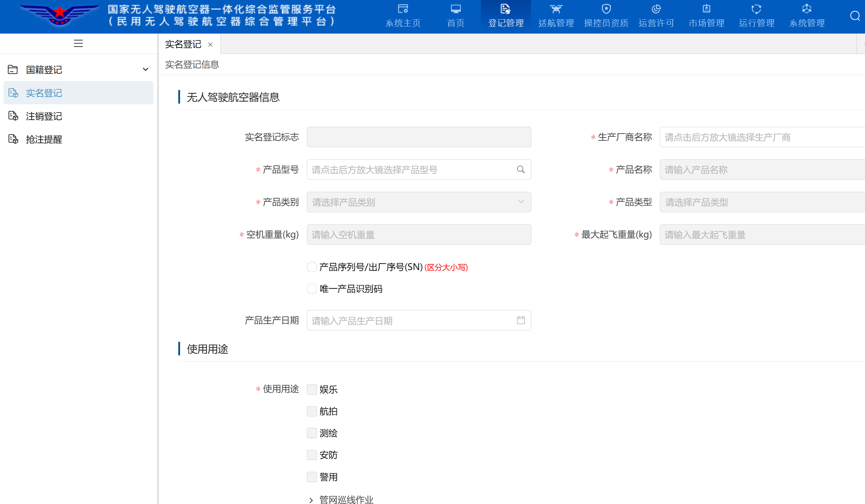865x504 pixels.
Task: Close the 实名登记 tab
Action: click(210, 45)
